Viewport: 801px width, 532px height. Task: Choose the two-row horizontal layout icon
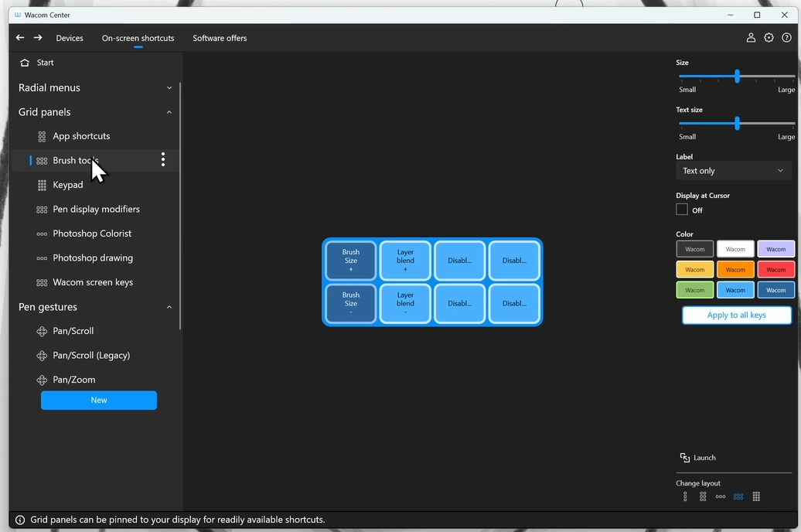click(738, 496)
